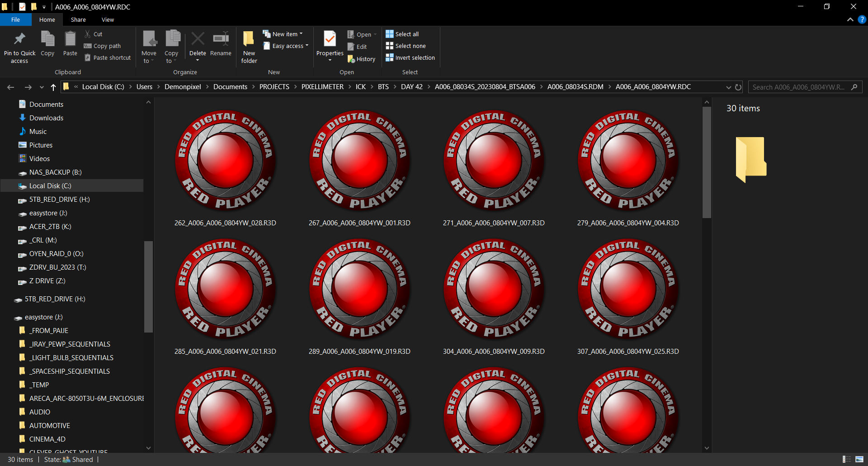Select file 279_A006_A006_0804YW_004.R3D

tap(628, 167)
